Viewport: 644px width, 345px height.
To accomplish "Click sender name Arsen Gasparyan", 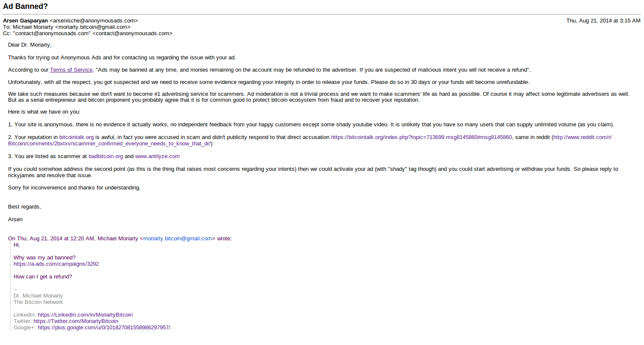I will (25, 21).
